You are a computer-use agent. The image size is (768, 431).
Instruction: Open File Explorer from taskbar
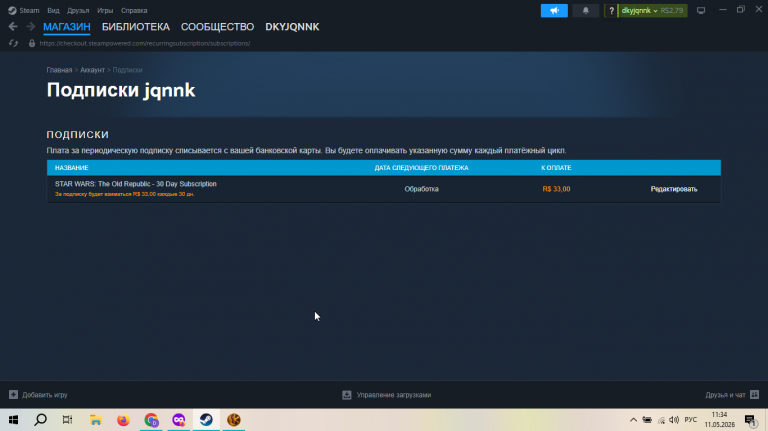(96, 420)
